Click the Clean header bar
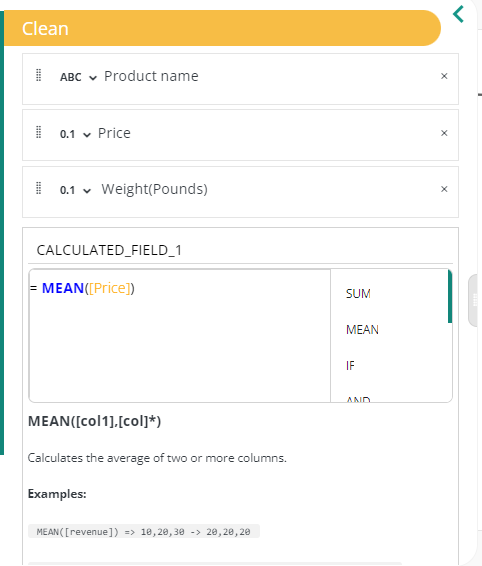Image resolution: width=482 pixels, height=566 pixels. tap(222, 28)
